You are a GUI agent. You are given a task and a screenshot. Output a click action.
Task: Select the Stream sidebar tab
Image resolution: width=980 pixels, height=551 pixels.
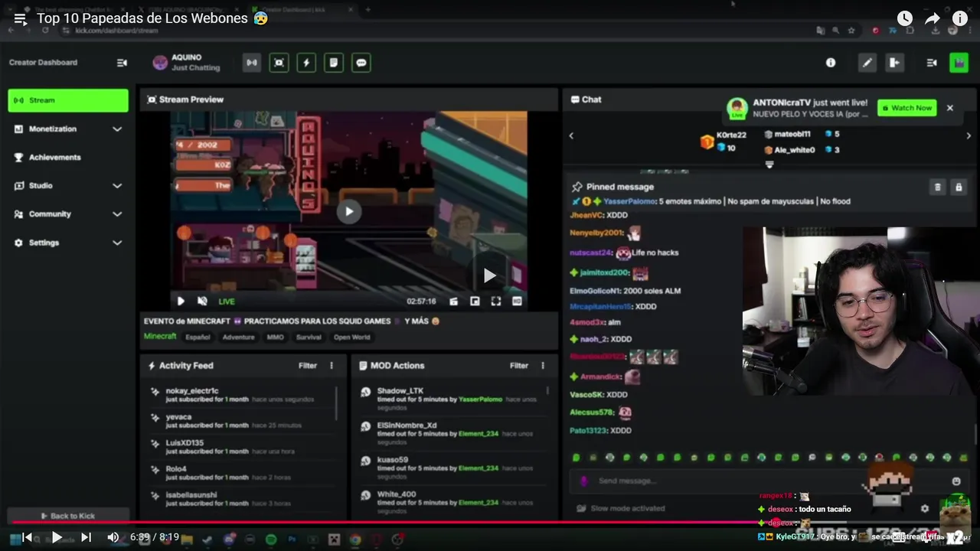click(68, 100)
